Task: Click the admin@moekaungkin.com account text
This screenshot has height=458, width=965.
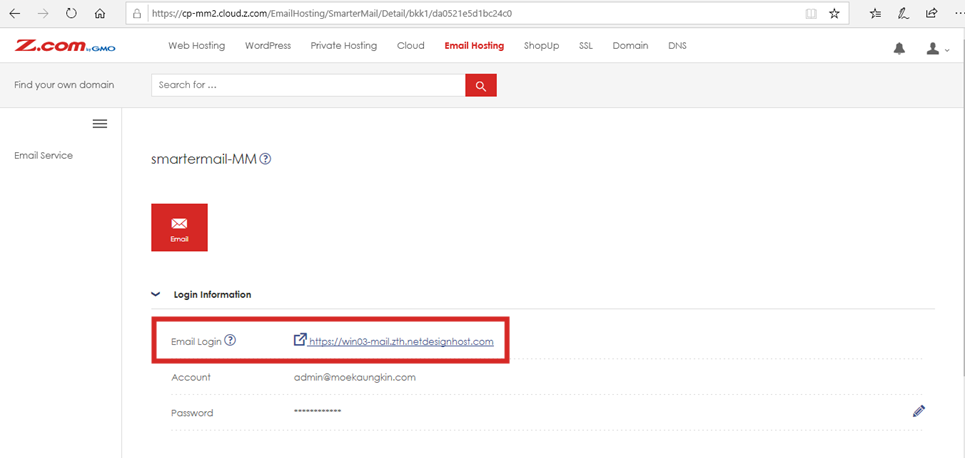Action: (354, 377)
